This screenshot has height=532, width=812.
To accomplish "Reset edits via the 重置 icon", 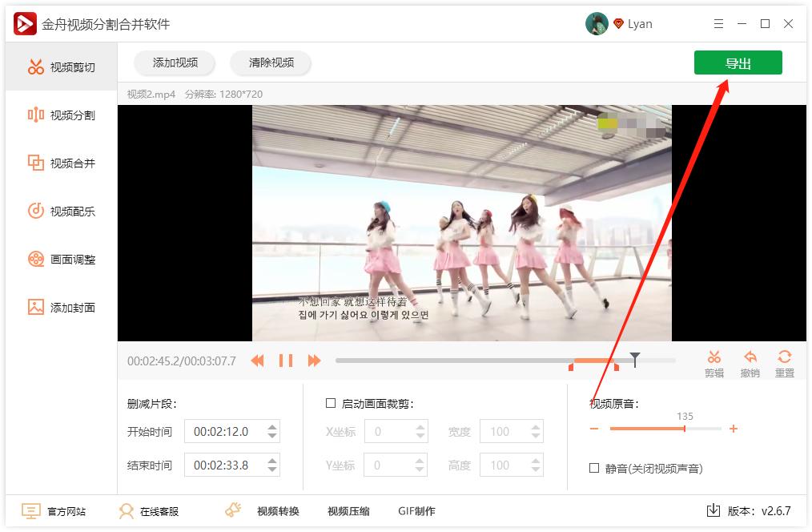I will click(784, 361).
